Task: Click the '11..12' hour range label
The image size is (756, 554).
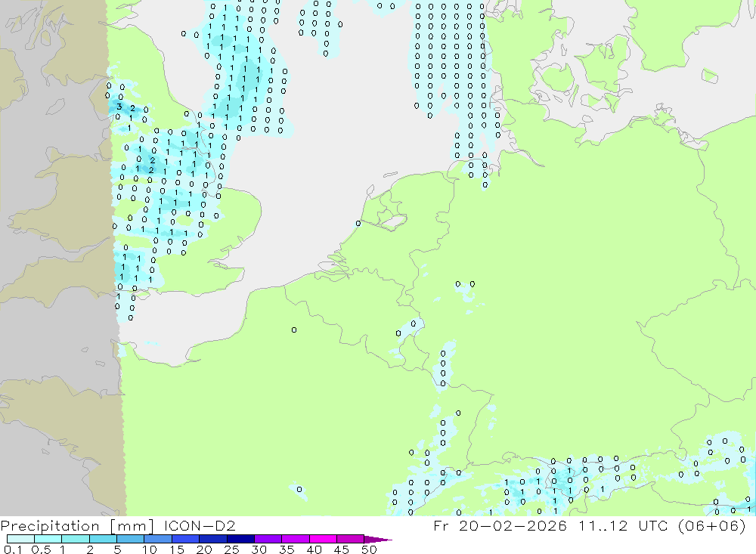Action: [603, 525]
